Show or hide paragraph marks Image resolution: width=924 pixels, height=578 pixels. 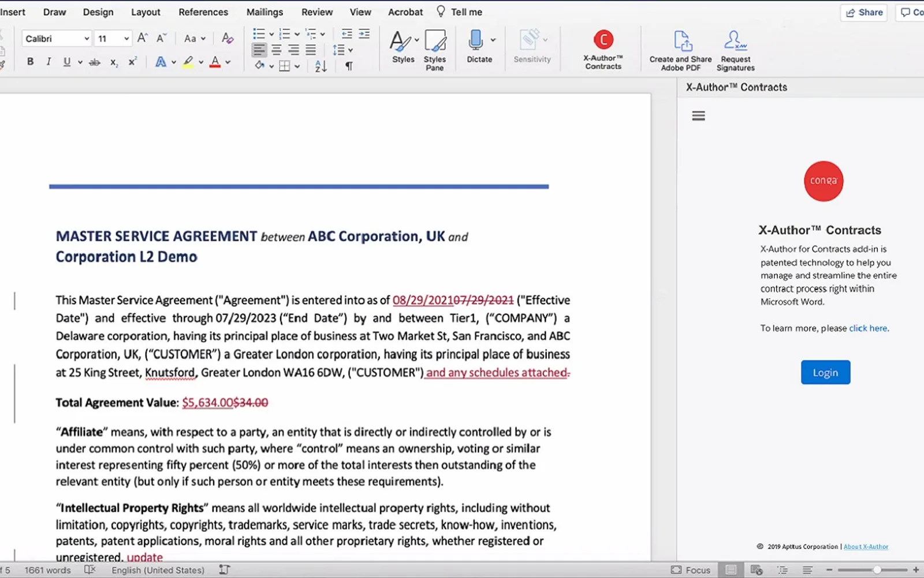point(349,66)
